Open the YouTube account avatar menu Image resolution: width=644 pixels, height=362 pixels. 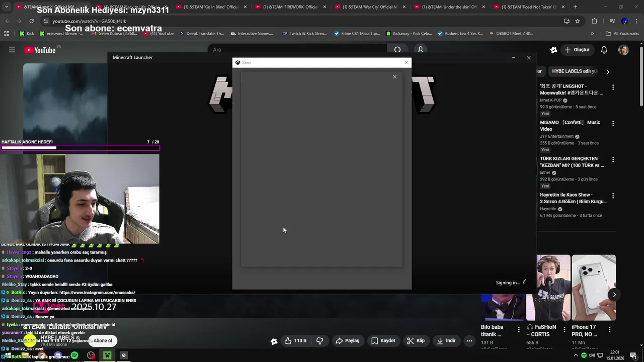[x=623, y=50]
